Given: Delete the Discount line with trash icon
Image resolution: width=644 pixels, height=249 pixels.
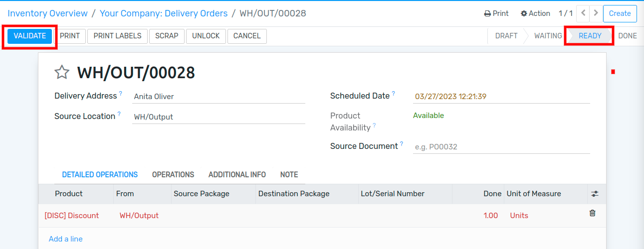Looking at the screenshot, I should 593,213.
